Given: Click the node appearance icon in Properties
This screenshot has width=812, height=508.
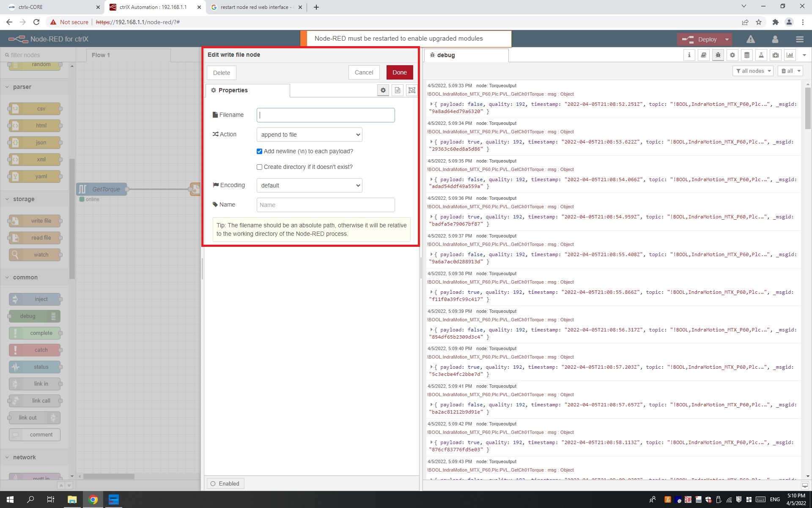Looking at the screenshot, I should point(411,90).
